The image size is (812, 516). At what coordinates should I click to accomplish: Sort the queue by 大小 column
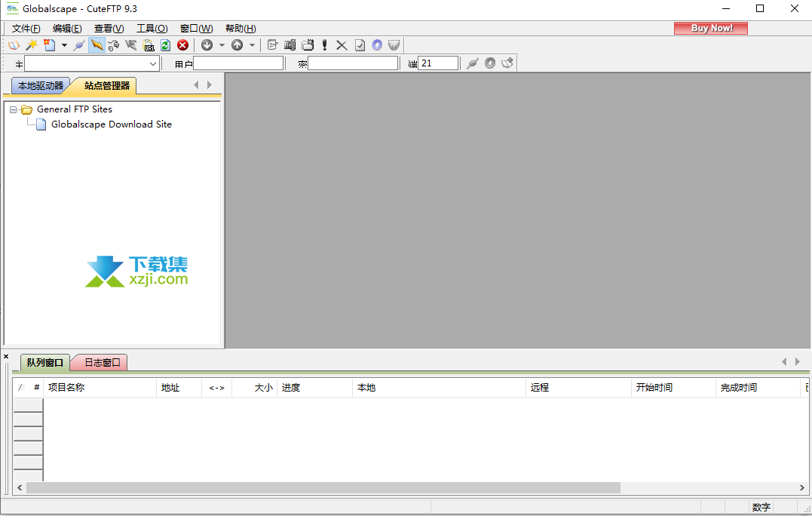[x=255, y=388]
